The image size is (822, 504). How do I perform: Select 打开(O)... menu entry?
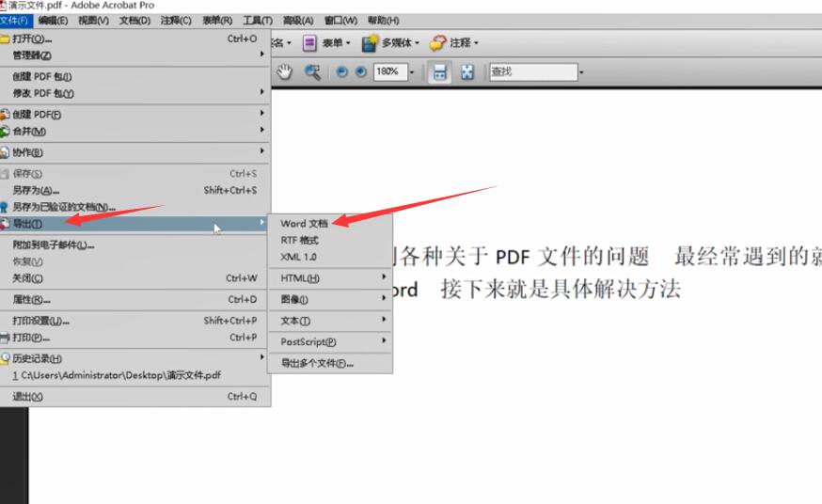pos(134,39)
